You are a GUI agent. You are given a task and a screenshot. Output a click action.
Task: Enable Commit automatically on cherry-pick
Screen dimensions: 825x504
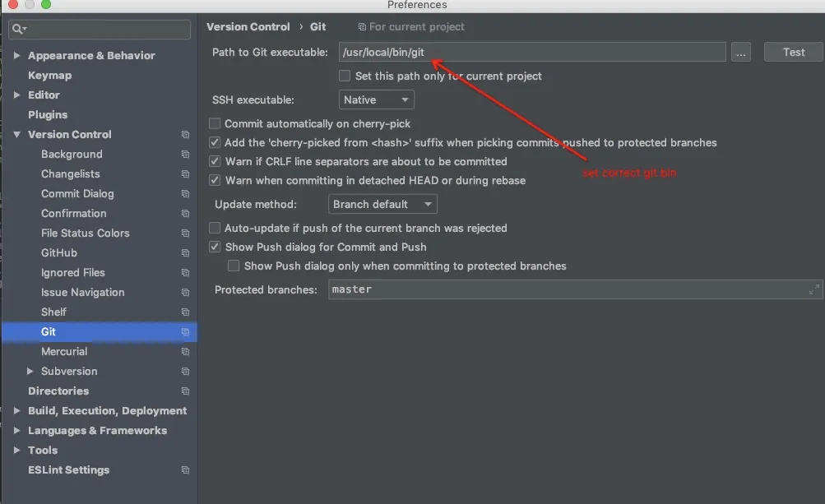(x=215, y=123)
